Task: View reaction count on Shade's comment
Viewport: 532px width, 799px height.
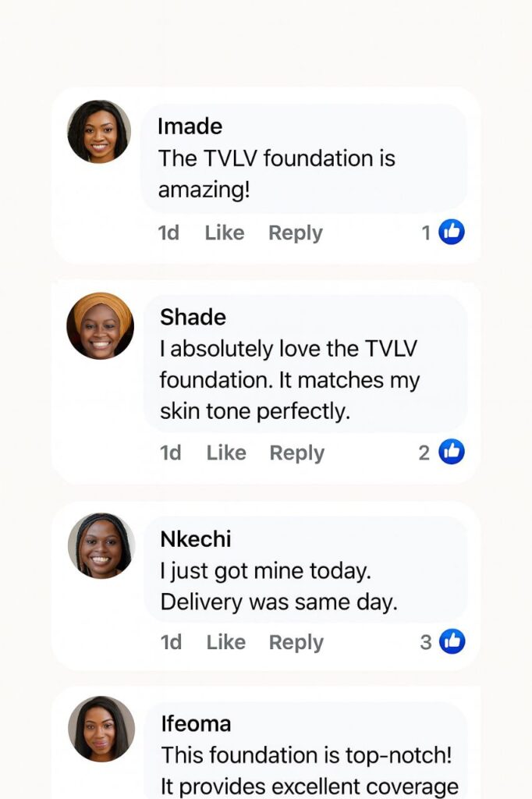Action: [x=424, y=453]
